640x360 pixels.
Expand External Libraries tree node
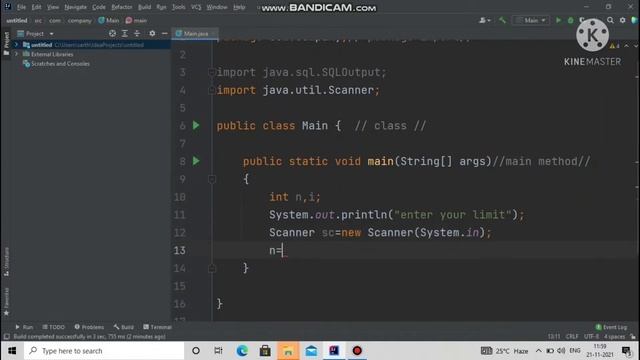click(x=16, y=54)
